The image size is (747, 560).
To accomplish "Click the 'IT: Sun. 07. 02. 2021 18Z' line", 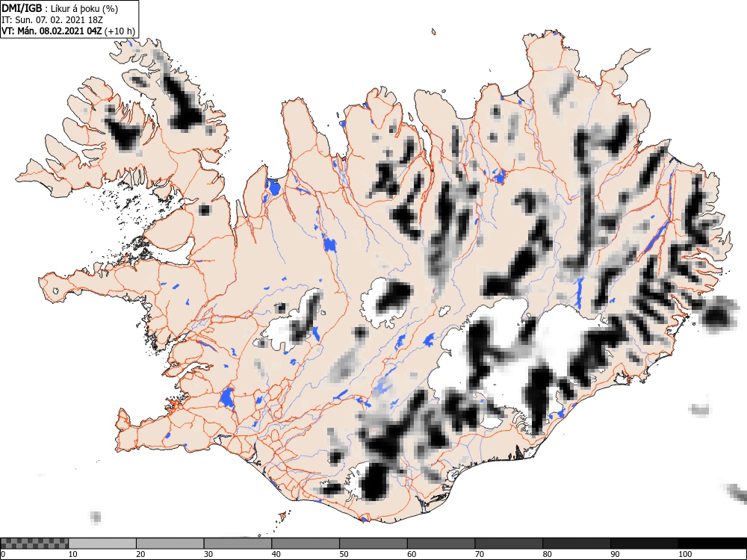I will [x=52, y=20].
